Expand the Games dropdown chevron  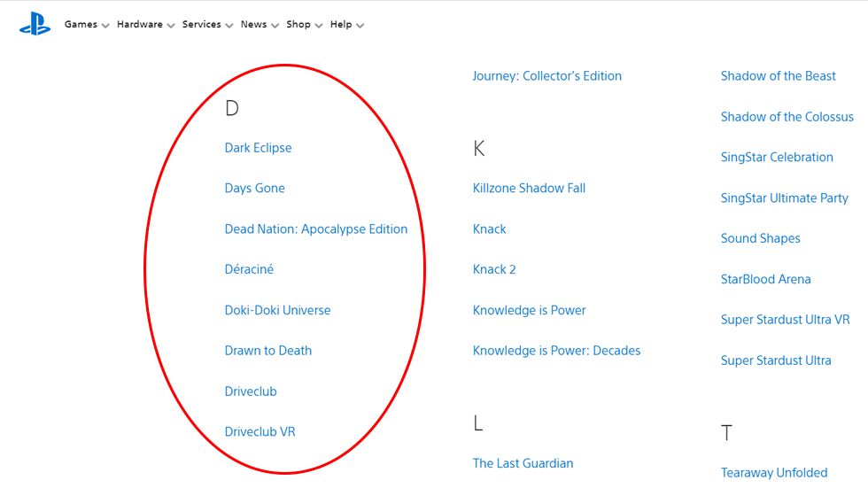[x=105, y=26]
